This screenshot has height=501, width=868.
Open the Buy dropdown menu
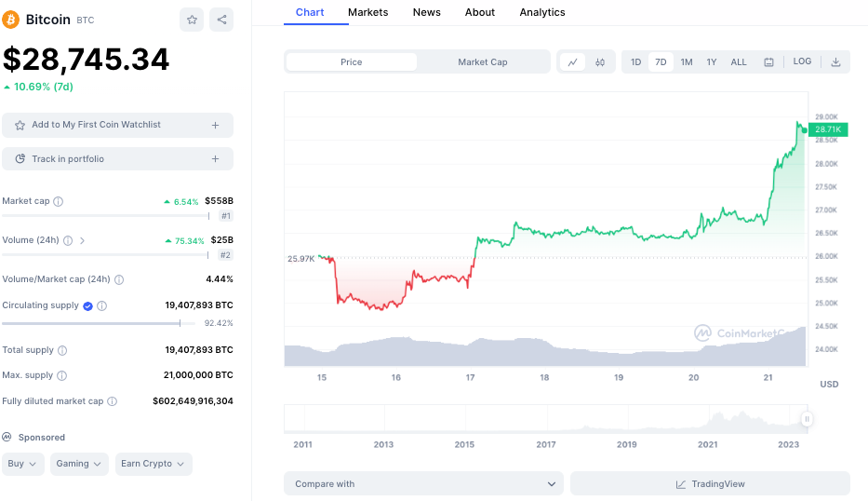click(x=22, y=464)
